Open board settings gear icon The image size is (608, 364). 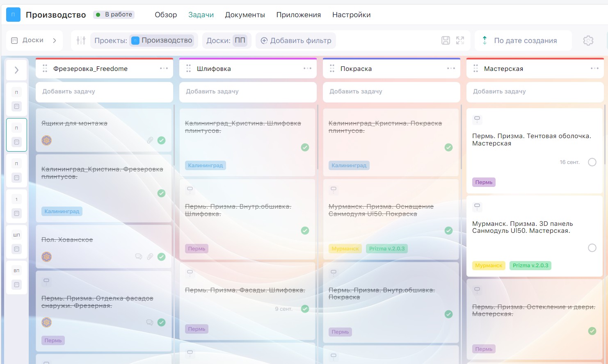588,40
